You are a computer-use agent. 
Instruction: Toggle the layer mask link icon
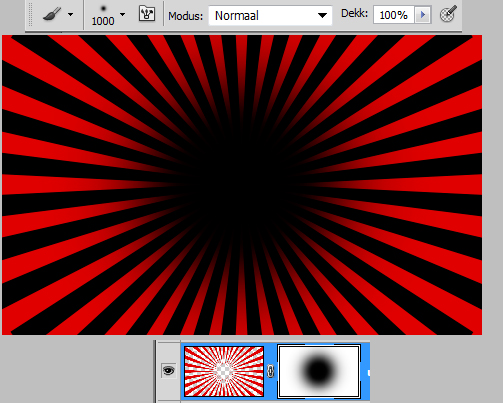[x=270, y=371]
